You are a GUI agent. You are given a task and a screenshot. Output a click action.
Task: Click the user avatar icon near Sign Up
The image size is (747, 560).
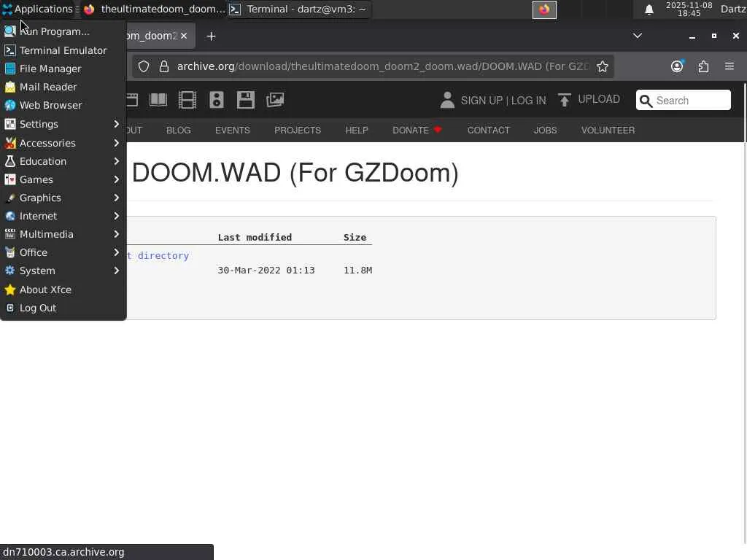point(447,100)
